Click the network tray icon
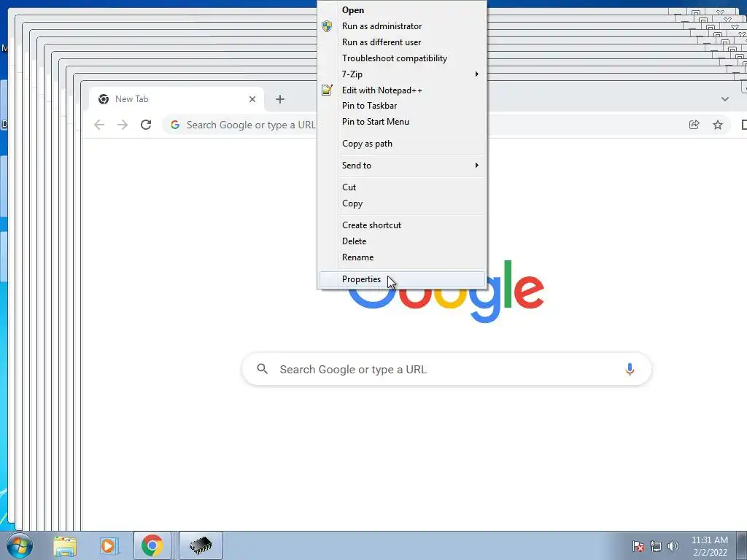 point(656,546)
